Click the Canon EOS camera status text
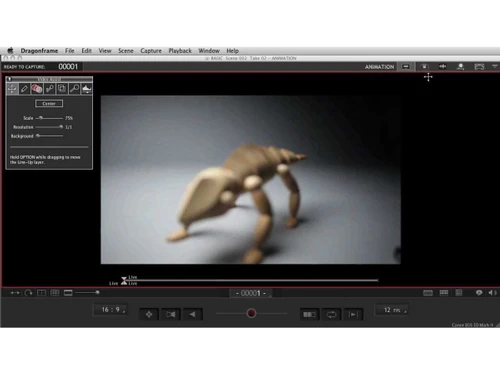 pos(472,325)
